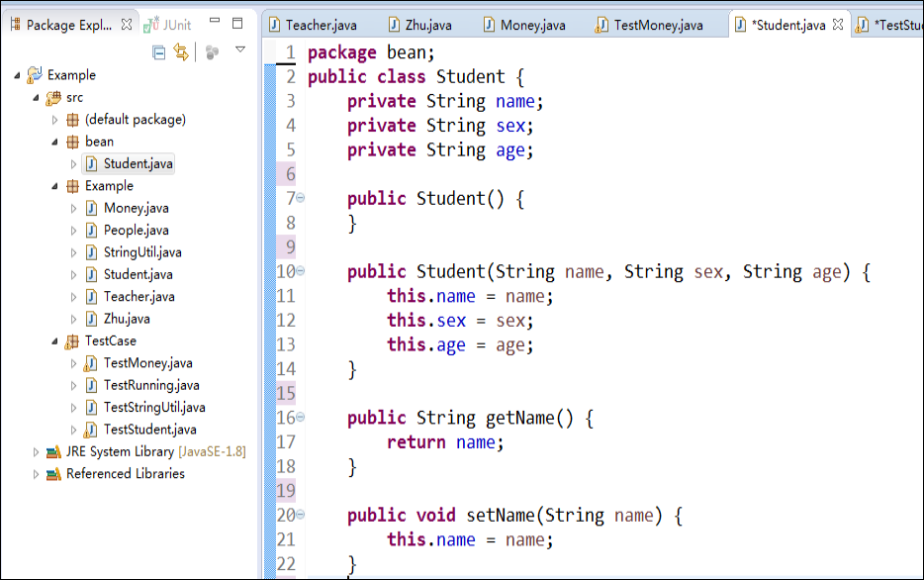Fold the getName method at line 16

[x=301, y=417]
